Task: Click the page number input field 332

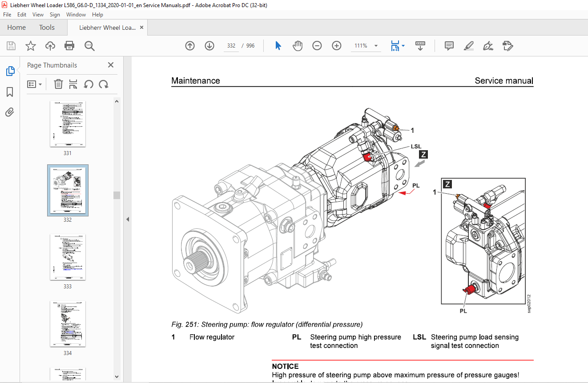Action: point(231,46)
